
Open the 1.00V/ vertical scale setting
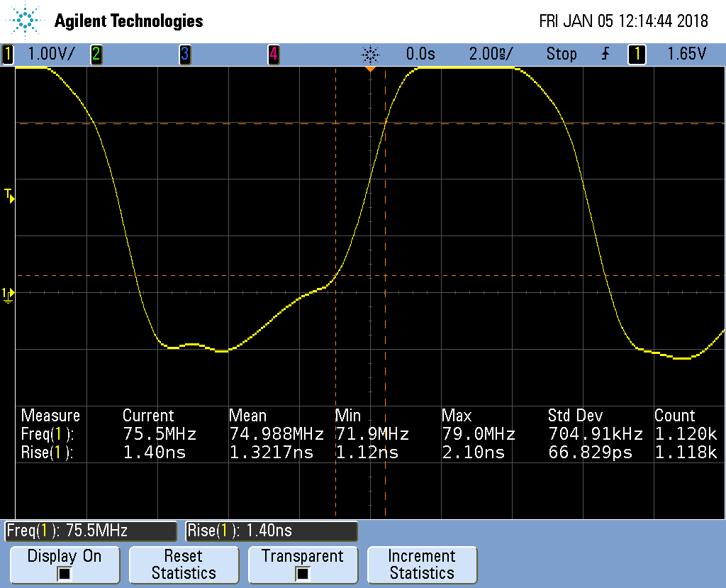(50, 54)
